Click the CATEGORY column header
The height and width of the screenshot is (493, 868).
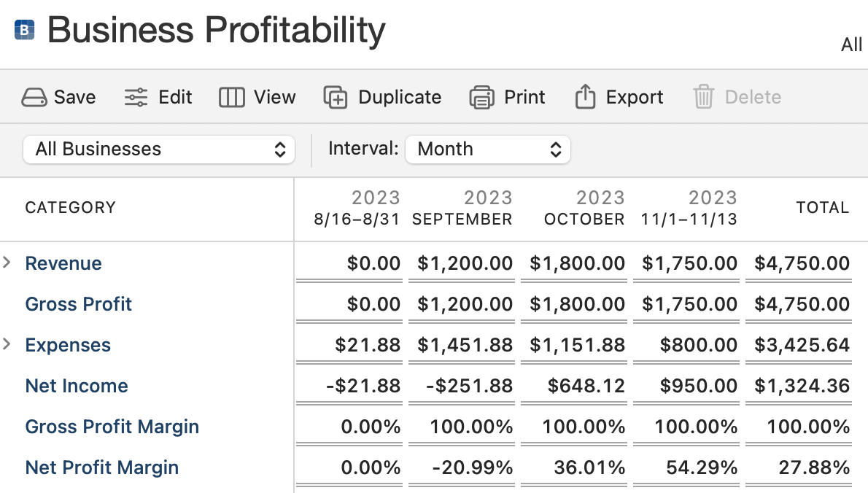[x=71, y=208]
